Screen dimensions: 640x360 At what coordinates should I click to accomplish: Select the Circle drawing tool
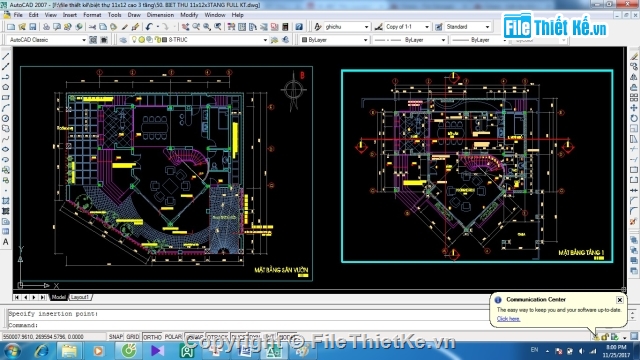pyautogui.click(x=6, y=118)
